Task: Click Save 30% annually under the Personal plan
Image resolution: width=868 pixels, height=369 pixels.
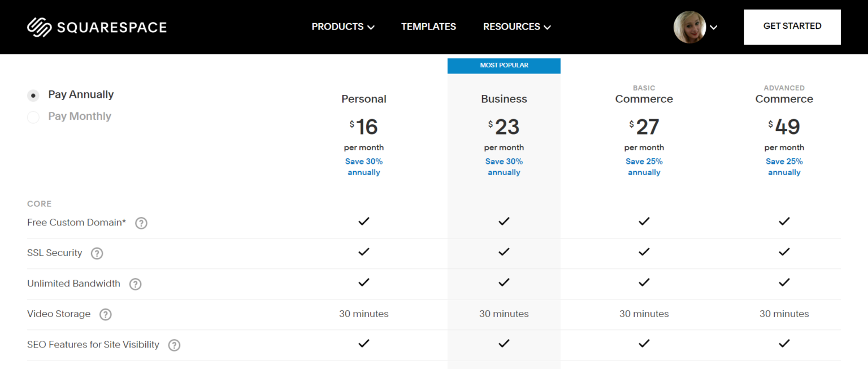Action: 363,167
